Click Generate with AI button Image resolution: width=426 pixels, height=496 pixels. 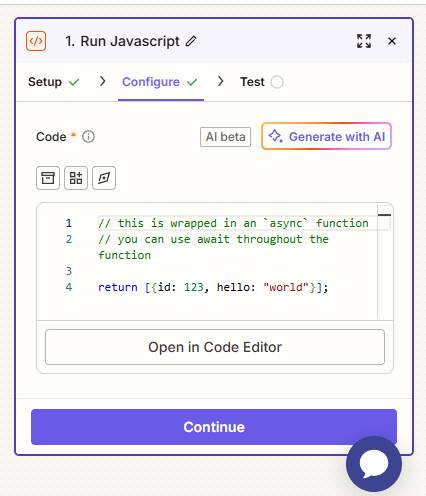pyautogui.click(x=326, y=136)
